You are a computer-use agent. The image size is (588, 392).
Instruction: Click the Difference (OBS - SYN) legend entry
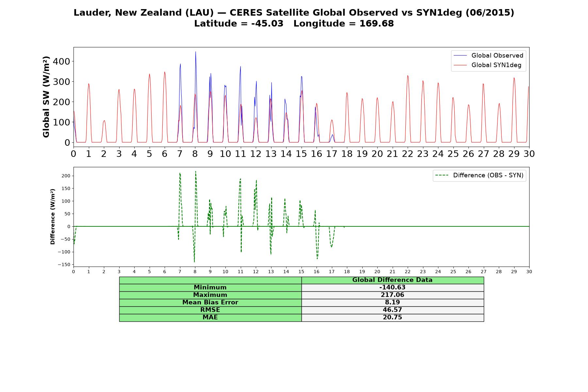[479, 175]
